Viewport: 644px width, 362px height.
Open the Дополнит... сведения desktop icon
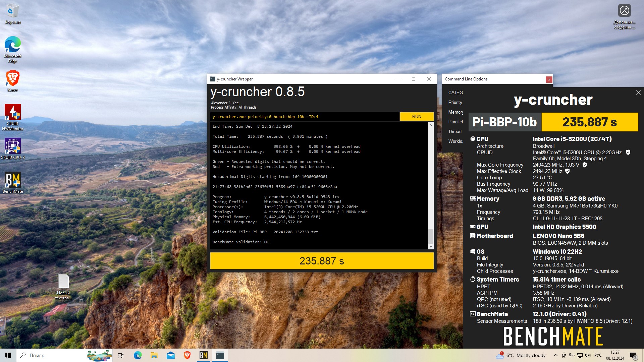[x=624, y=16]
